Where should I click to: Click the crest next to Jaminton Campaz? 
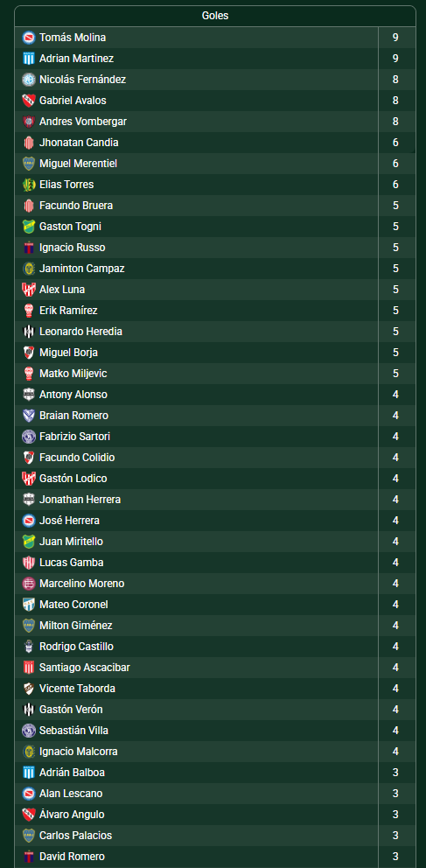[x=28, y=269]
